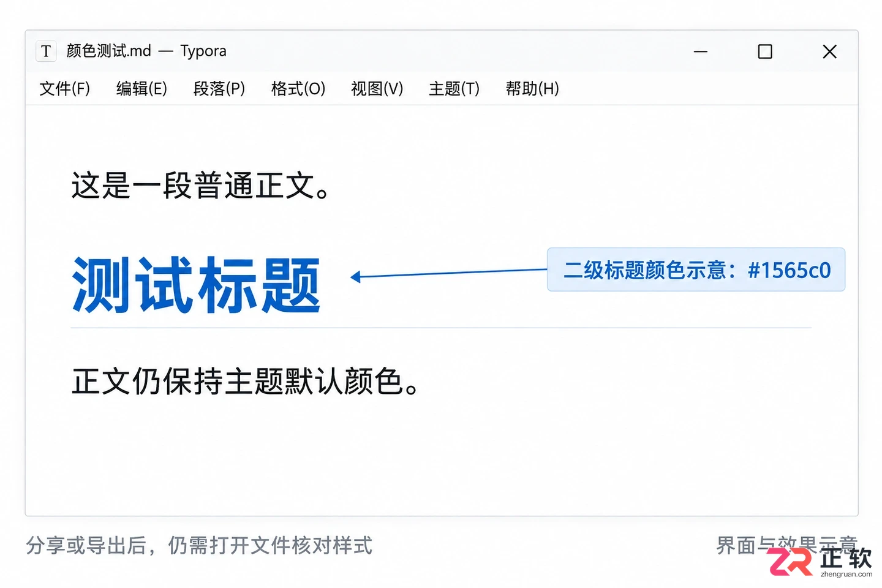Place cursor in 测试标题 heading
The width and height of the screenshot is (882, 588).
(x=197, y=285)
